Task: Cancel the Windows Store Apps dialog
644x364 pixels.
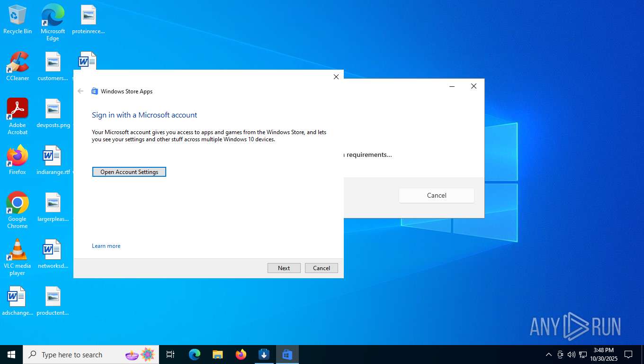Action: click(x=322, y=268)
